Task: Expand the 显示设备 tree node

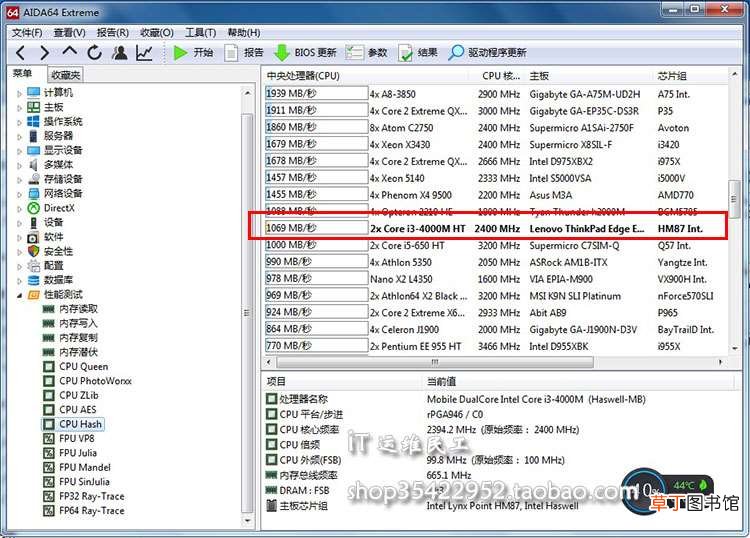Action: pyautogui.click(x=20, y=151)
